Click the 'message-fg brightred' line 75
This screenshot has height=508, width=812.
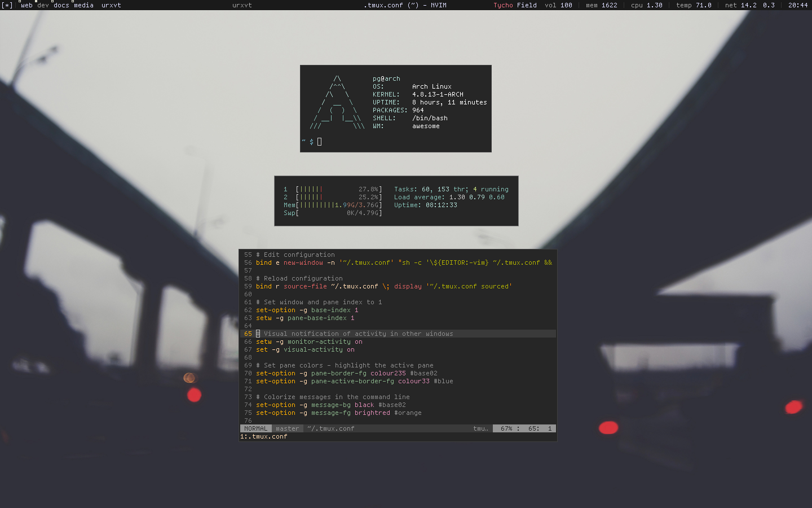(339, 413)
